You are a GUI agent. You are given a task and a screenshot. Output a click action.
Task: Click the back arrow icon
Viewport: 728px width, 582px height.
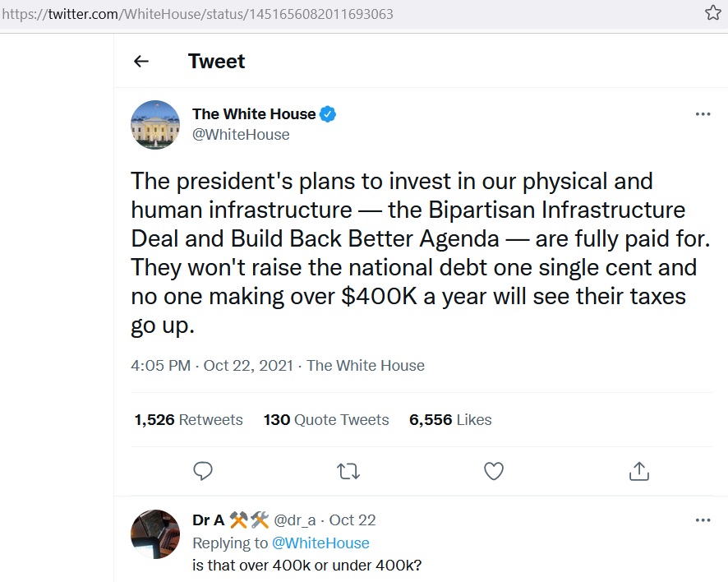point(141,62)
